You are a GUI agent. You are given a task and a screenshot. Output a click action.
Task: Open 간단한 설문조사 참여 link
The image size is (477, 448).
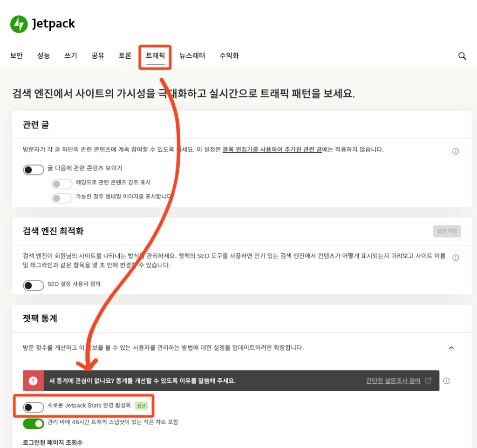[x=393, y=381]
